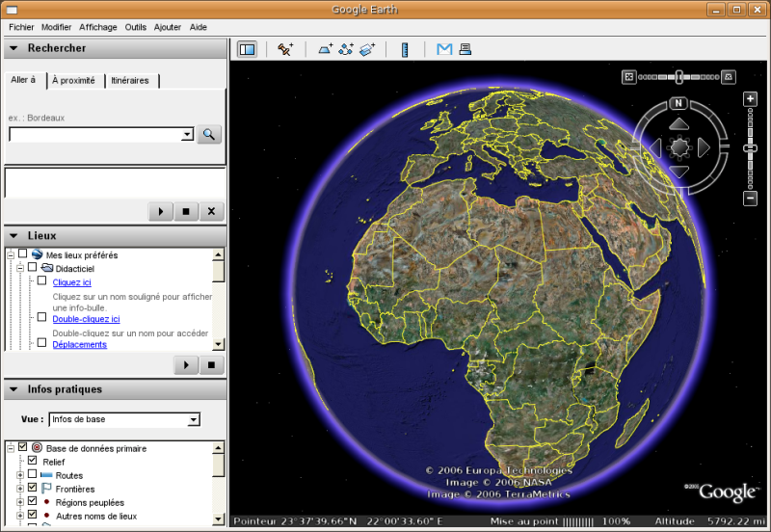Check the Déplacements item checkbox
Image resolution: width=771 pixels, height=532 pixels.
(42, 343)
